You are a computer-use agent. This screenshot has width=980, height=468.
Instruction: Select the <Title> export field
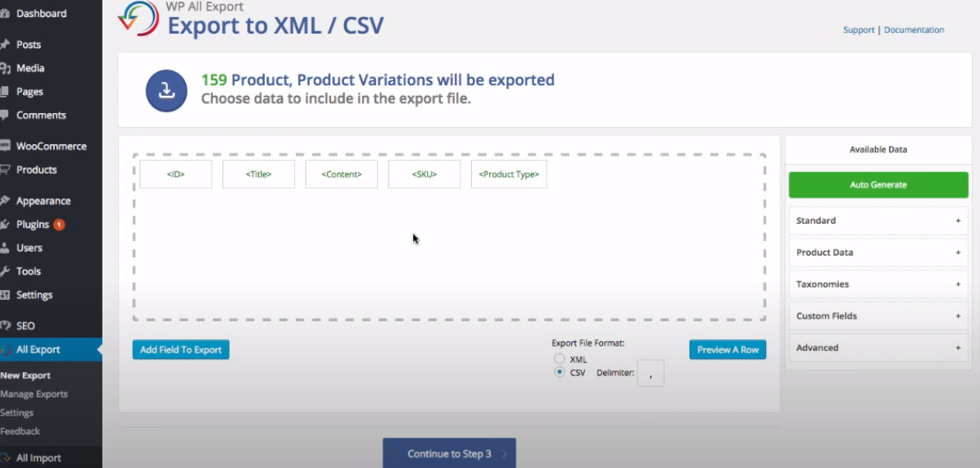259,175
